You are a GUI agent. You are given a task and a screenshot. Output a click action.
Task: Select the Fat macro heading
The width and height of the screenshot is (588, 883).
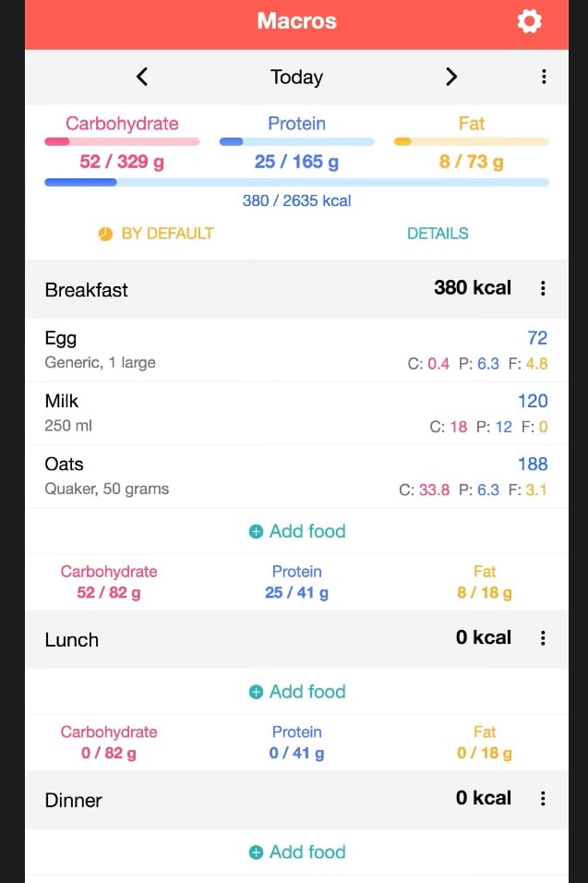coord(471,123)
